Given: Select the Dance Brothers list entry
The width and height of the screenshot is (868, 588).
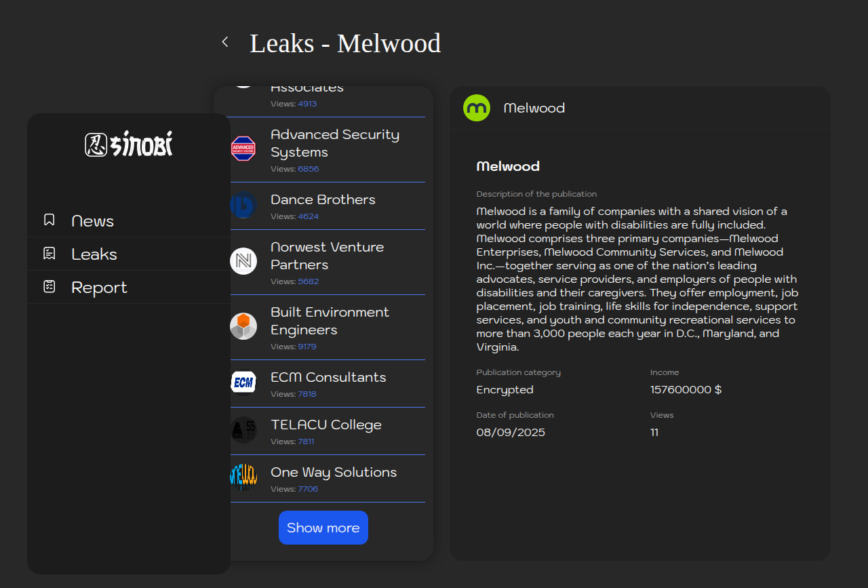Looking at the screenshot, I should (323, 200).
